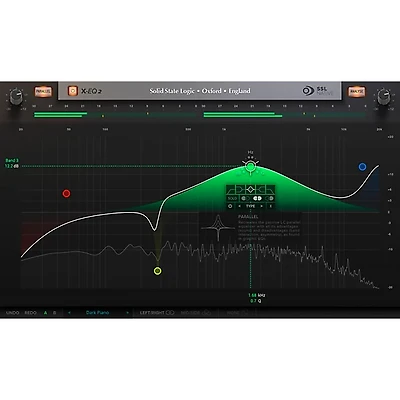Toggle the orange X-EQ 2 power button
400x400 pixels.
point(72,91)
